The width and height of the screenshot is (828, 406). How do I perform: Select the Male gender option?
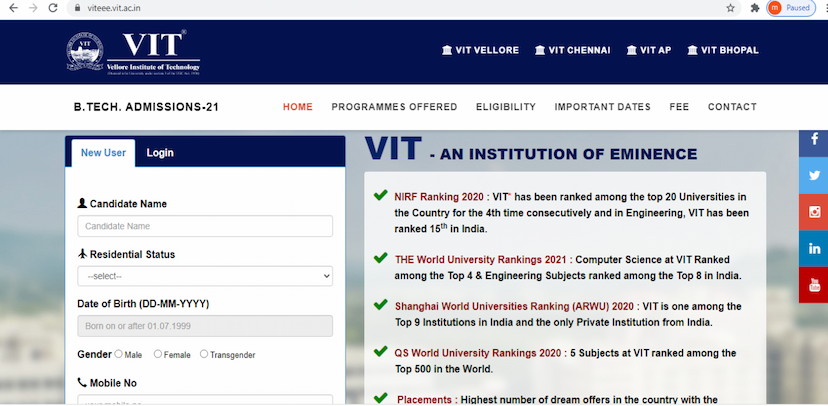(119, 354)
